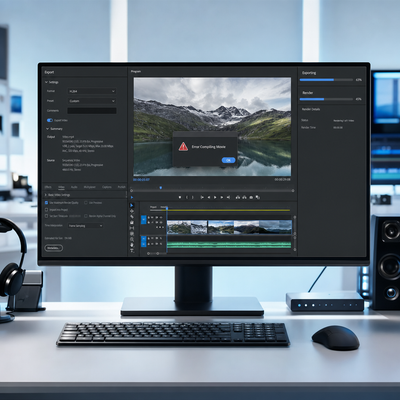Play the Program monitor preview

pyautogui.click(x=215, y=197)
